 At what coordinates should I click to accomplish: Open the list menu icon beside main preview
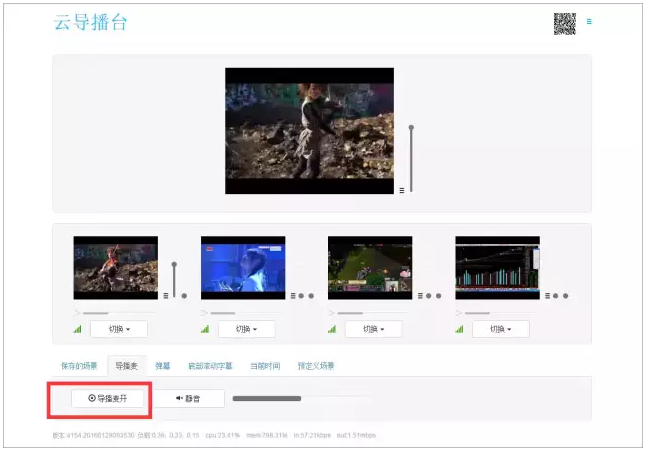point(401,190)
